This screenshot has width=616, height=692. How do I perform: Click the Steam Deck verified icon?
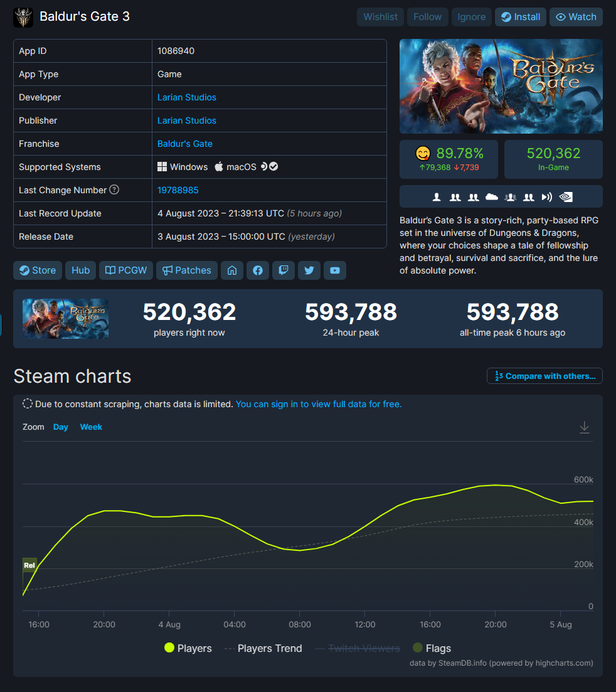[x=269, y=166]
